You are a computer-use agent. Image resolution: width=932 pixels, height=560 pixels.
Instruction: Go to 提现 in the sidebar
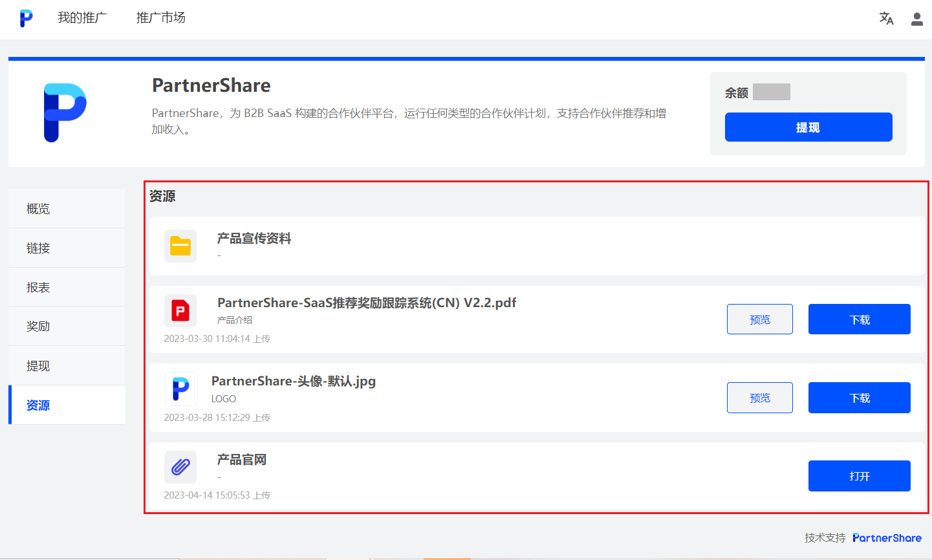[x=67, y=365]
